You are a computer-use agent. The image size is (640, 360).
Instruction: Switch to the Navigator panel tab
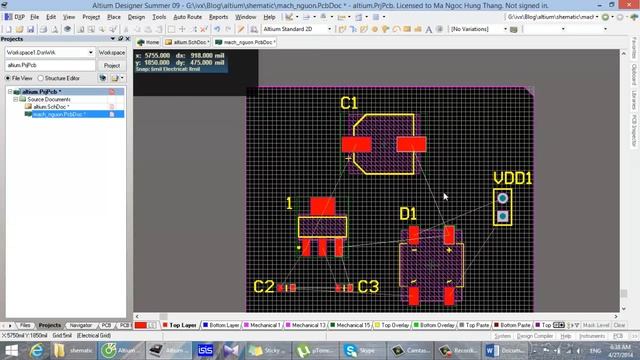80,326
